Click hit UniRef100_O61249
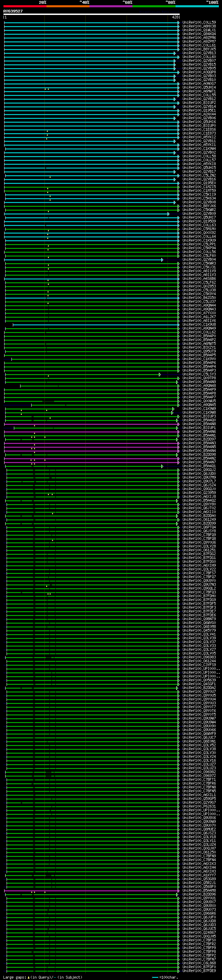 pyautogui.click(x=199, y=520)
